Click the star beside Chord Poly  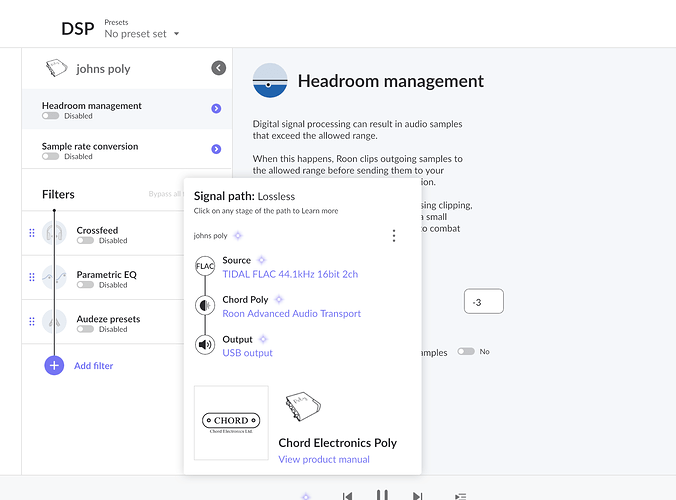[279, 299]
